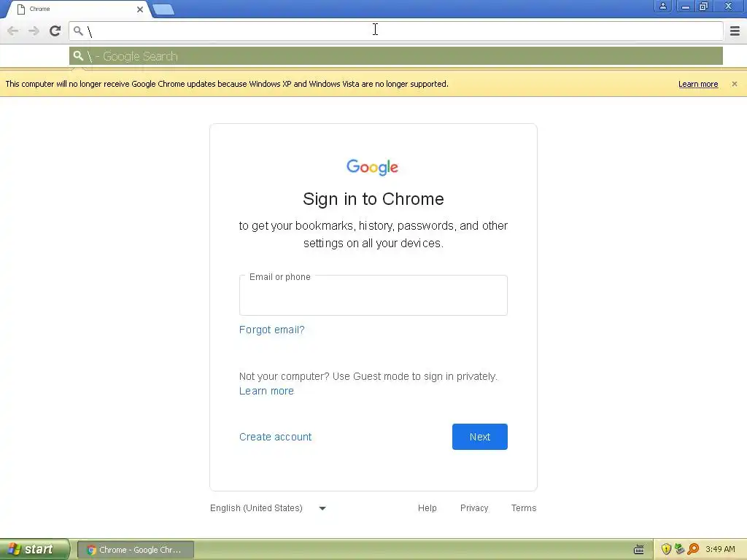747x560 pixels.
Task: Click the security shield tray icon
Action: pos(666,549)
